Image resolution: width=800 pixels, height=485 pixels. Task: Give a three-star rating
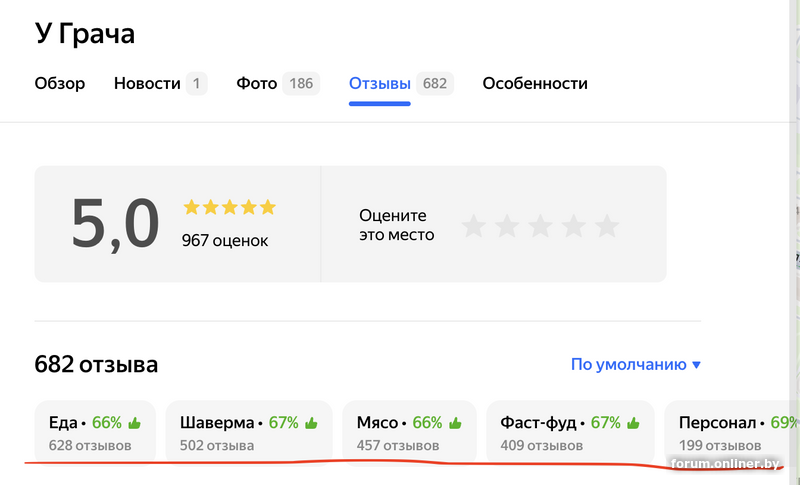(x=540, y=226)
